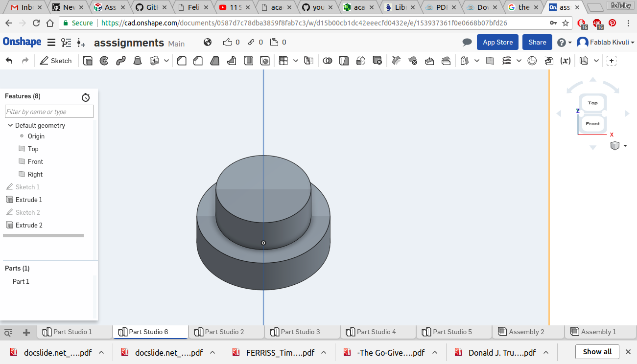Select the Split tool
This screenshot has height=364, width=637.
coord(344,61)
